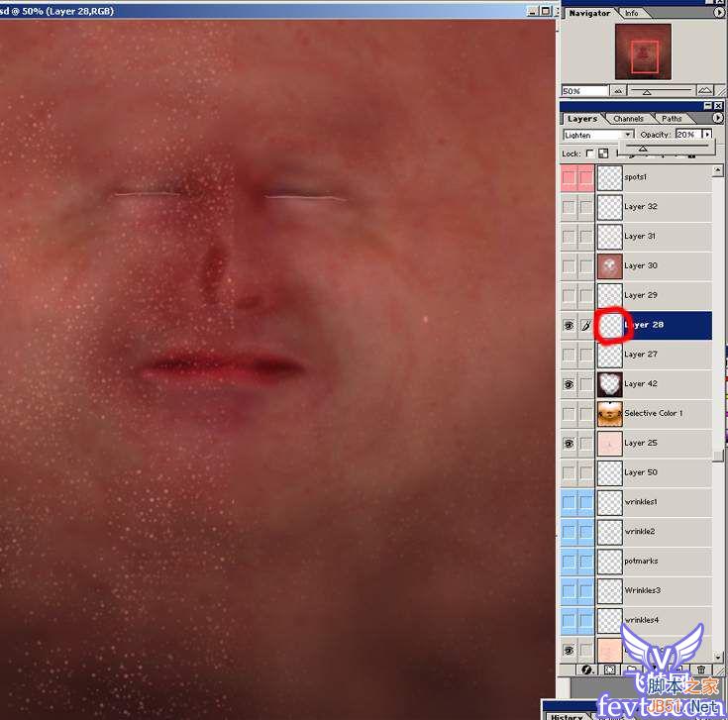728x720 pixels.
Task: Click the Navigator 50% zoom field
Action: 584,91
